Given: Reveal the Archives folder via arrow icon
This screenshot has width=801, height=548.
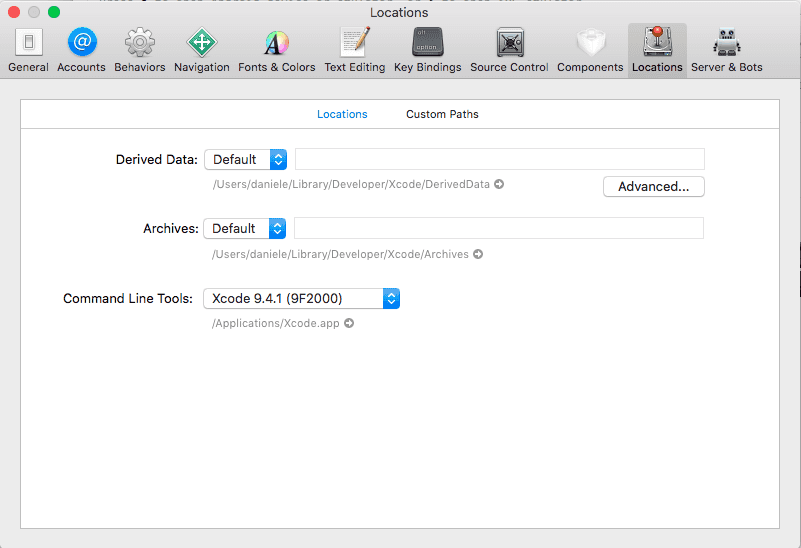Looking at the screenshot, I should pos(478,254).
